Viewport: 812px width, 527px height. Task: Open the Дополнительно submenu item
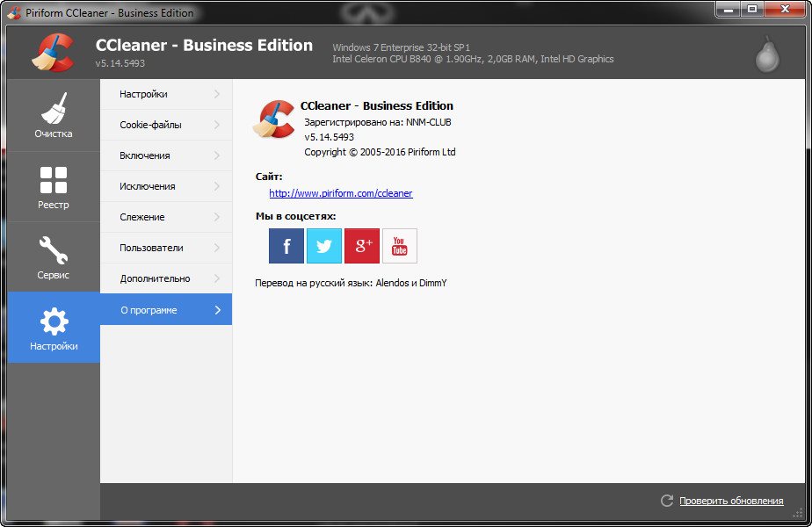pyautogui.click(x=166, y=278)
